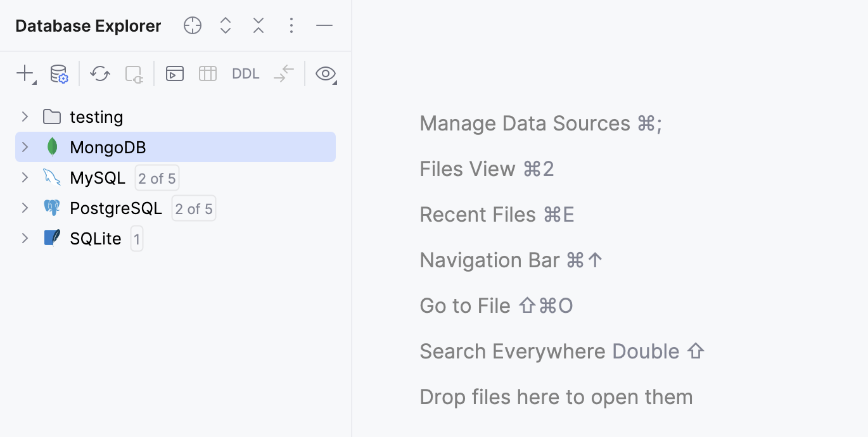The image size is (868, 437).
Task: Open the Jump to Query Console icon
Action: 175,73
